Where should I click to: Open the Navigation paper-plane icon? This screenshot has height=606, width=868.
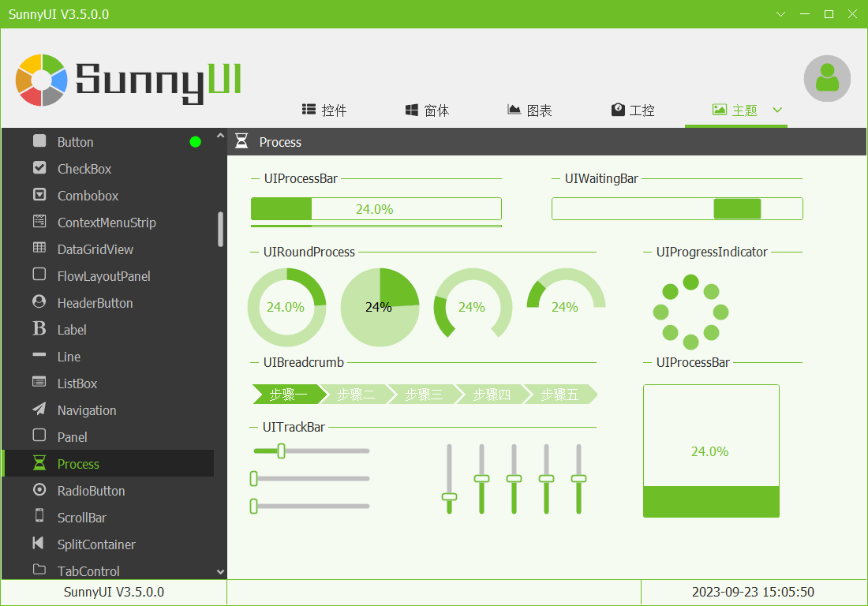39,409
